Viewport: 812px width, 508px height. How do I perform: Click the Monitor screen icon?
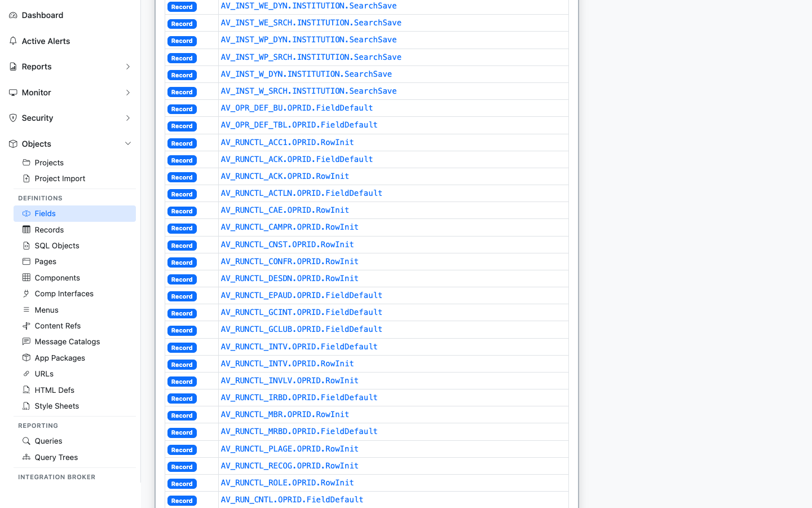[x=13, y=93]
